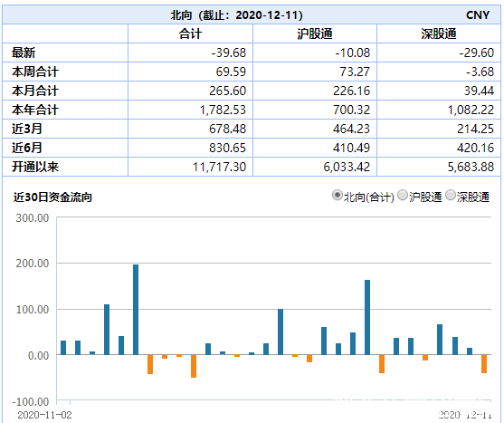Click the 近6月 row label

27,148
